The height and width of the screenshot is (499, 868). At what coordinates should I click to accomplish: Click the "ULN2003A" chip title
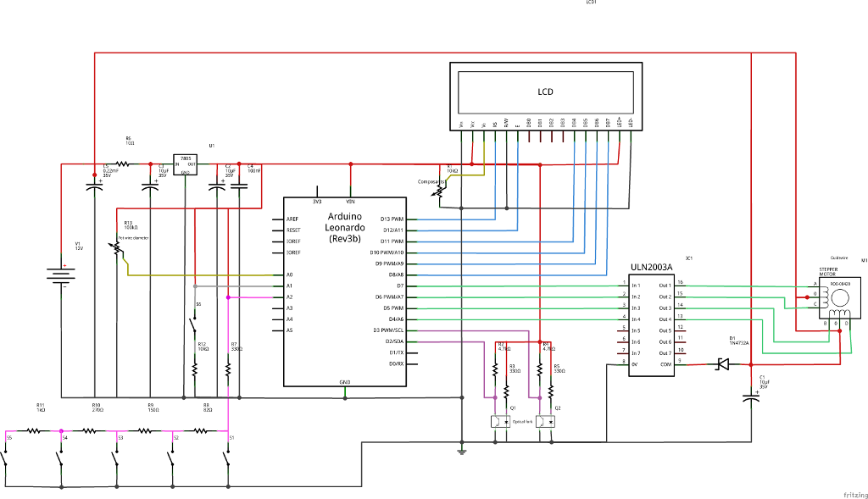tap(652, 267)
